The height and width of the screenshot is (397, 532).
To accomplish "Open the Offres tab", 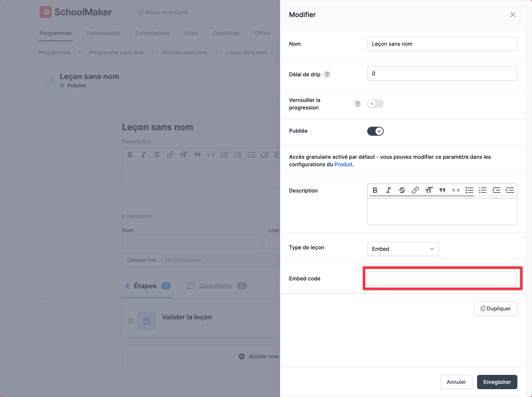I will tap(262, 33).
